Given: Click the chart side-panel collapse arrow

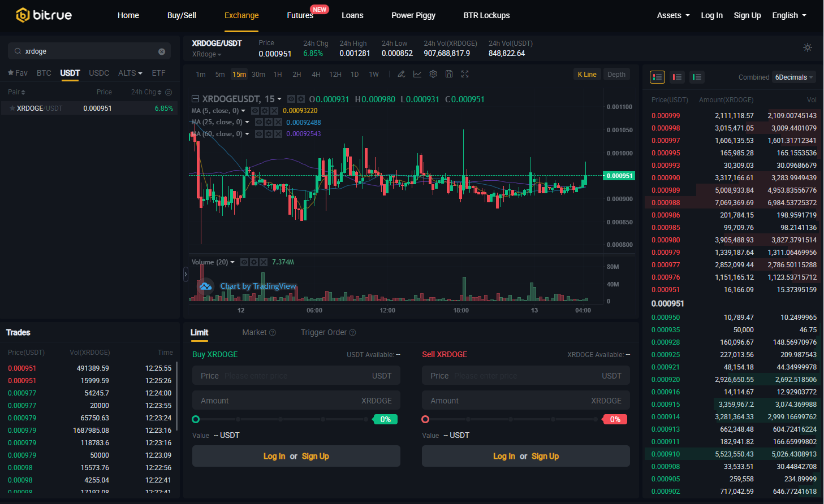Looking at the screenshot, I should 185,275.
